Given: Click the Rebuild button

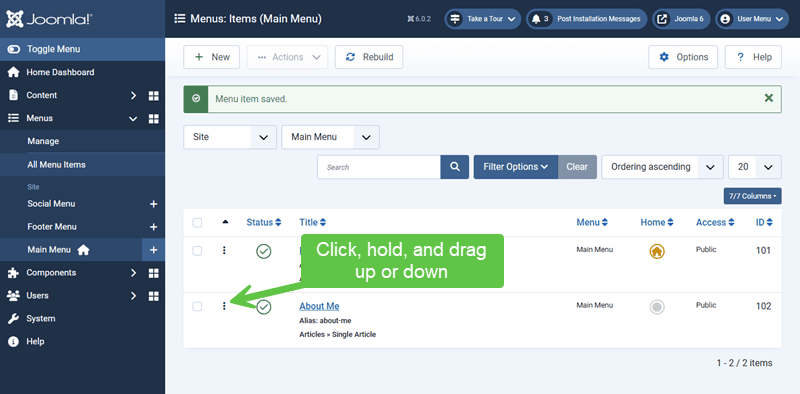Looking at the screenshot, I should (x=369, y=57).
